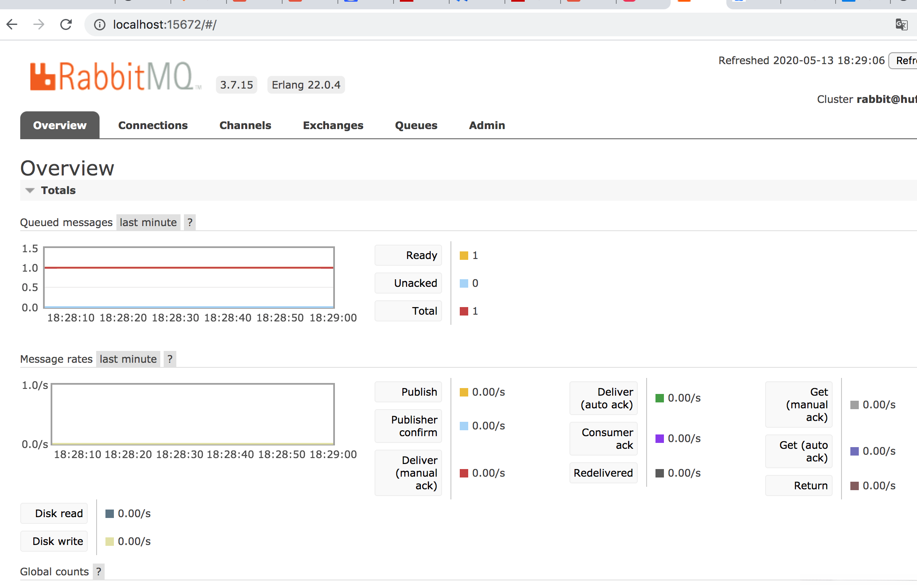The width and height of the screenshot is (917, 588).
Task: Click the yellow Ready color swatch
Action: click(x=464, y=256)
